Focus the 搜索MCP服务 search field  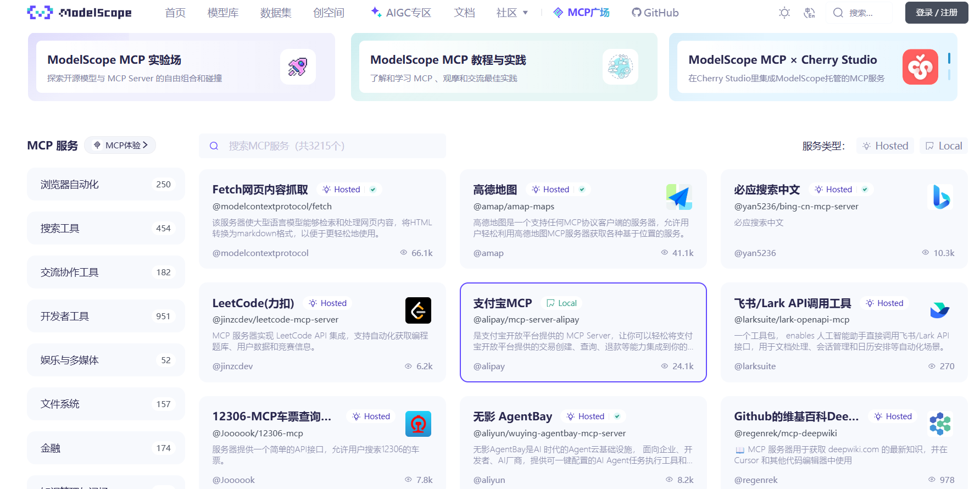click(322, 146)
